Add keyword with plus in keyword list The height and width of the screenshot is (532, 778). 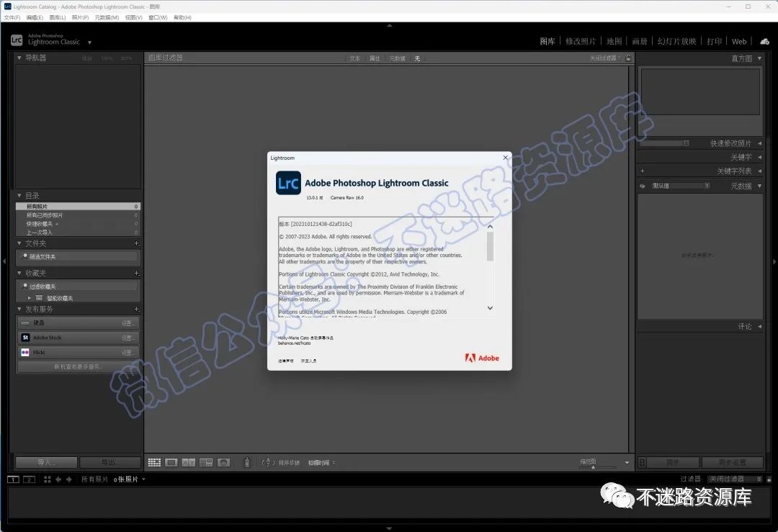click(642, 171)
